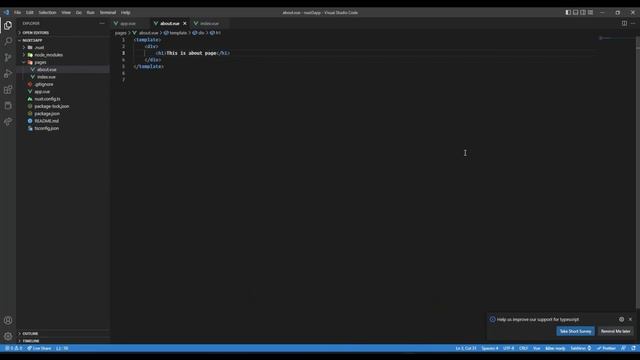Screen dimensions: 640x360
Task: Switch to the index.vue editor tab
Action: pos(210,23)
